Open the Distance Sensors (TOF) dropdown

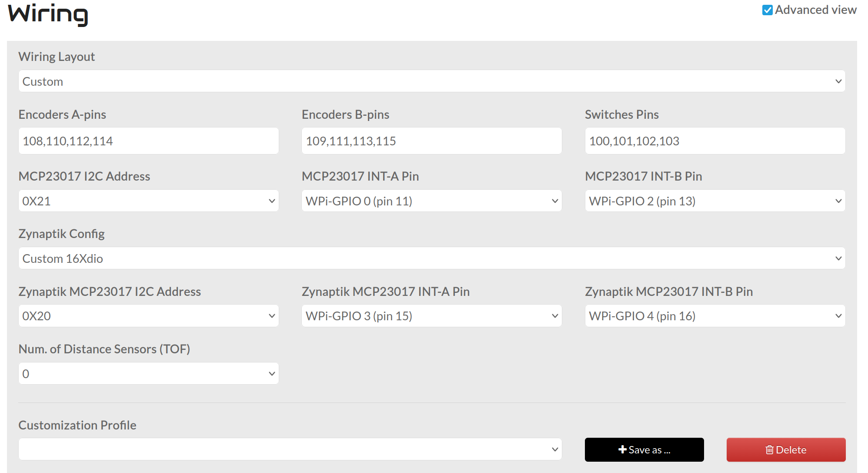point(148,374)
